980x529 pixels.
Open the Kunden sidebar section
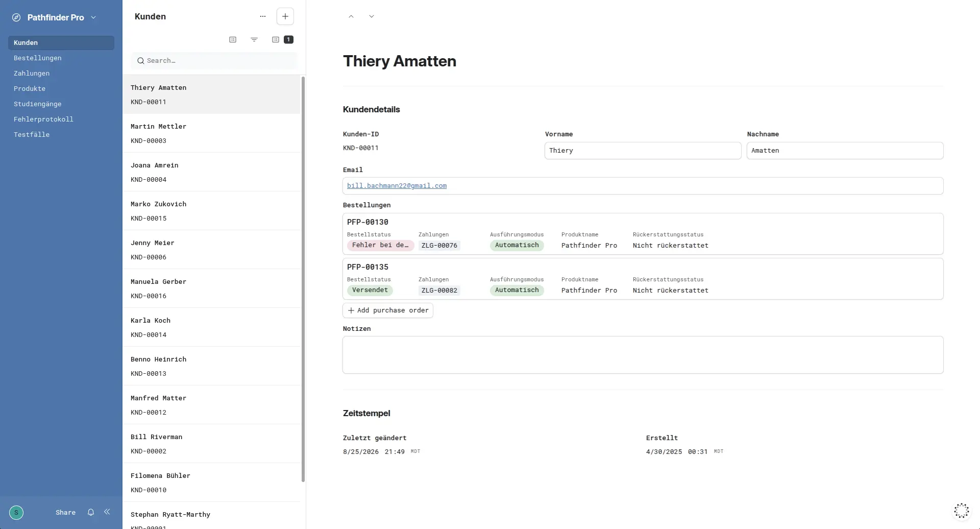[61, 43]
